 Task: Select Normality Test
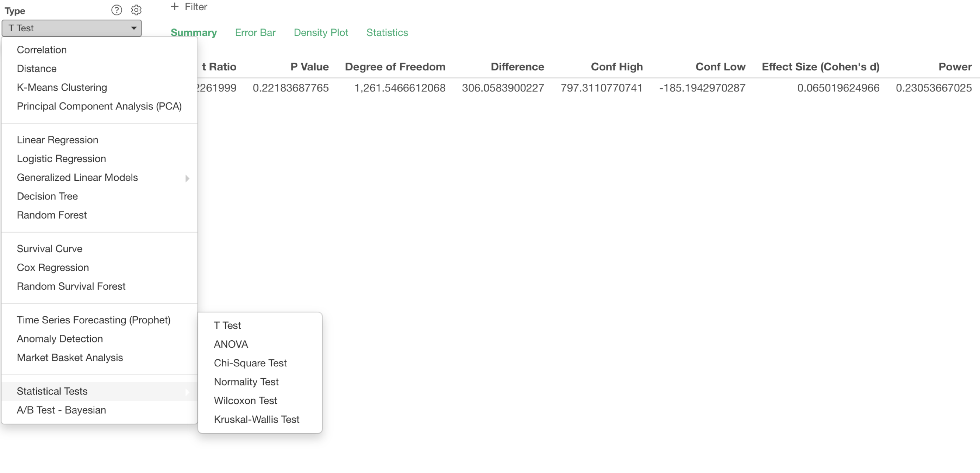click(x=260, y=382)
